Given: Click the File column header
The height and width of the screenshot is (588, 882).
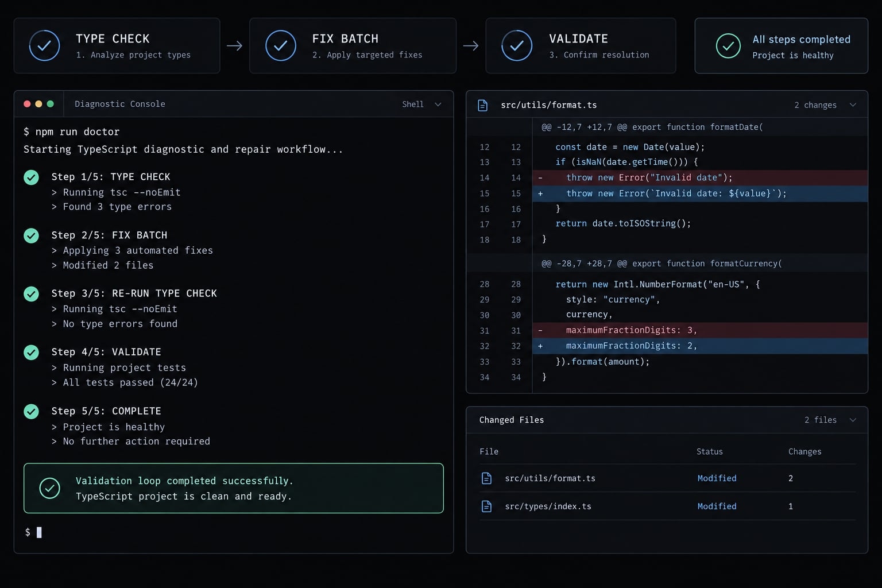Looking at the screenshot, I should (489, 452).
